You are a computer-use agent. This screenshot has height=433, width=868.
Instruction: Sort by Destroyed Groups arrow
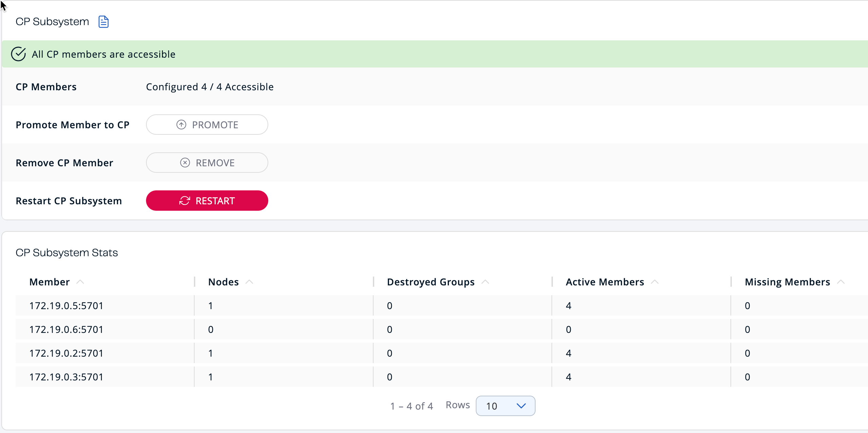click(485, 282)
